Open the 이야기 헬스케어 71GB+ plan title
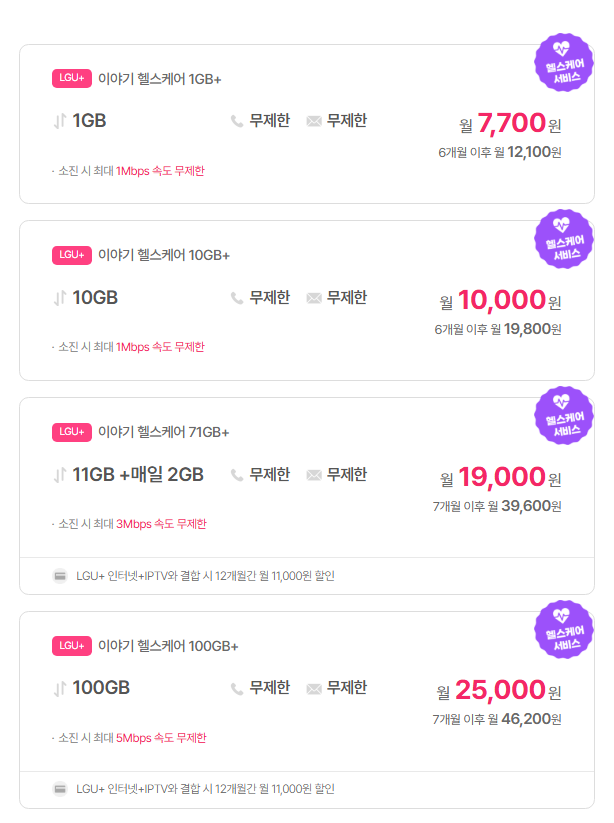Viewport: 614px width, 823px height. [x=164, y=432]
